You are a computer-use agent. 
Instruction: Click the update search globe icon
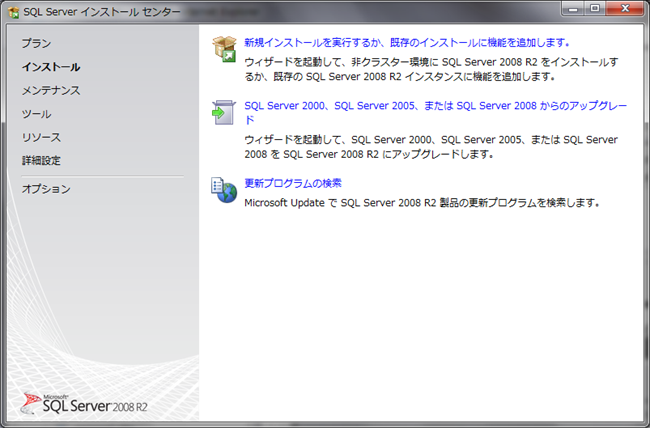[224, 190]
